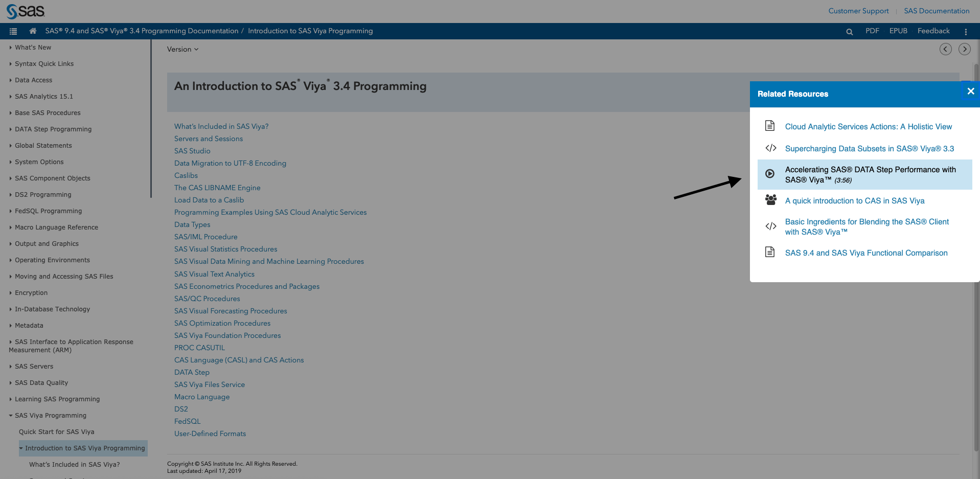
Task: Open 'A quick introduction to CAS' resource
Action: point(855,201)
